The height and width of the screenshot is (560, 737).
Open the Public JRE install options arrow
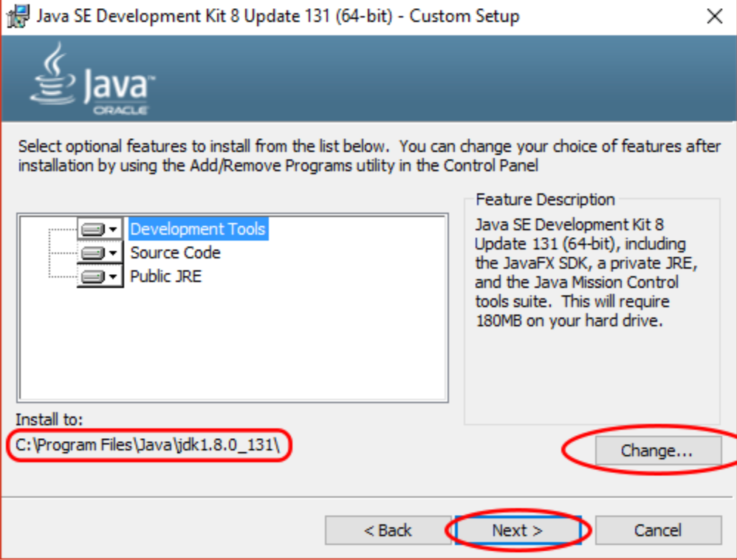(113, 277)
